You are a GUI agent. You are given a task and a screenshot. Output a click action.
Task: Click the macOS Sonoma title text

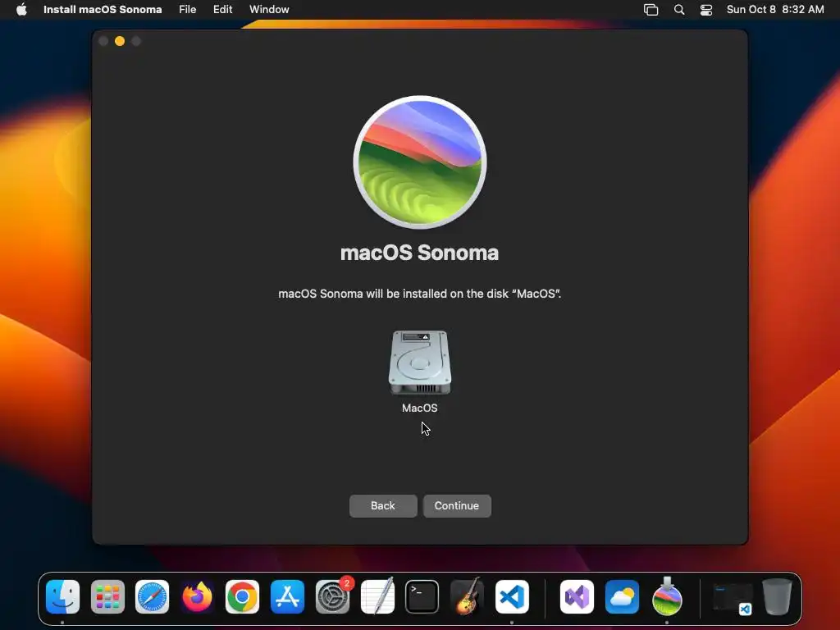click(419, 253)
